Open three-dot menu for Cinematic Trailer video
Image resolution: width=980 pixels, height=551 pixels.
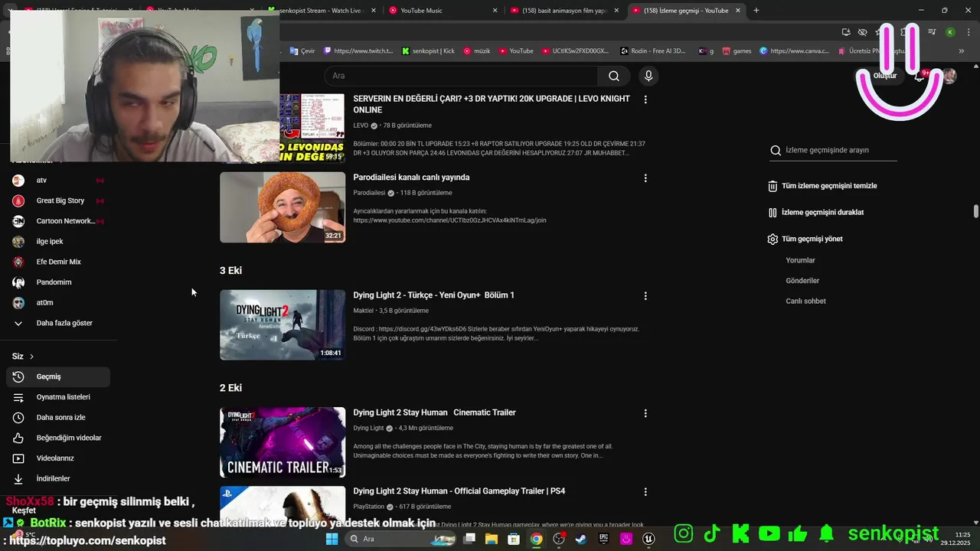click(x=645, y=413)
